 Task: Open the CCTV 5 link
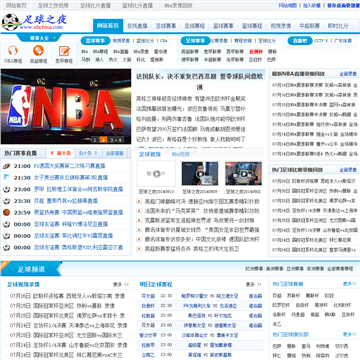[x=321, y=41]
